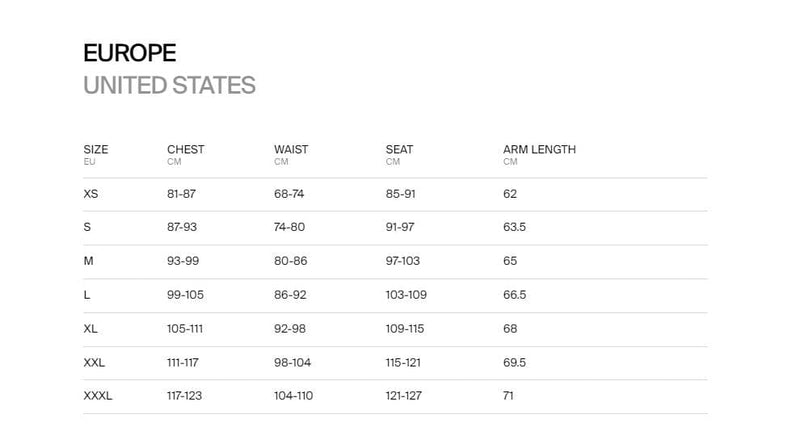This screenshot has height=448, width=800.
Task: Click the CHEST column header
Action: pyautogui.click(x=186, y=150)
